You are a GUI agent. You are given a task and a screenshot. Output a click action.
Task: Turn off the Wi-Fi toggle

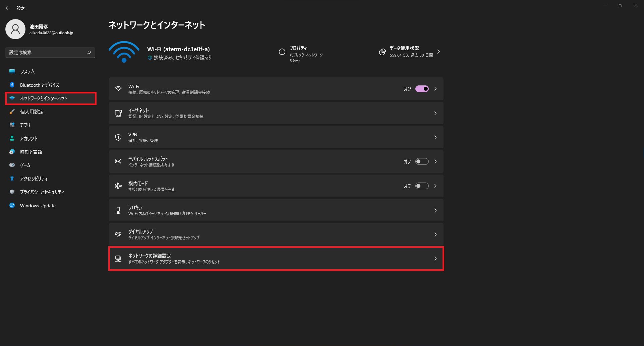point(422,89)
